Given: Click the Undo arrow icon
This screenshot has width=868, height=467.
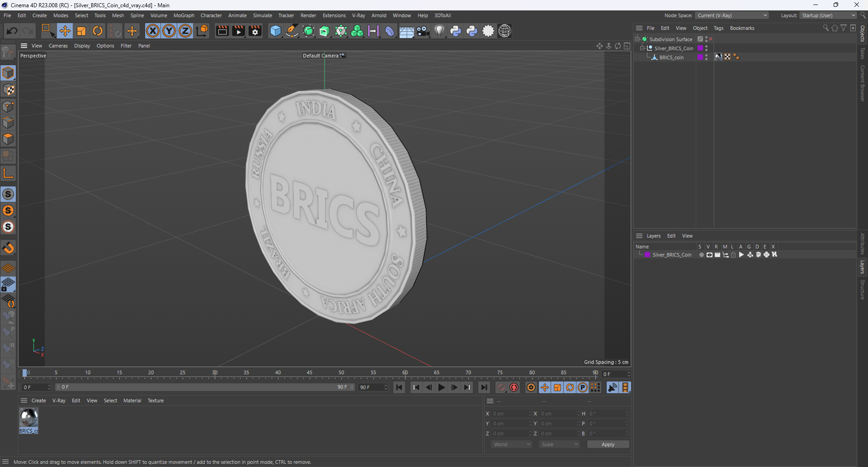Looking at the screenshot, I should (x=12, y=31).
